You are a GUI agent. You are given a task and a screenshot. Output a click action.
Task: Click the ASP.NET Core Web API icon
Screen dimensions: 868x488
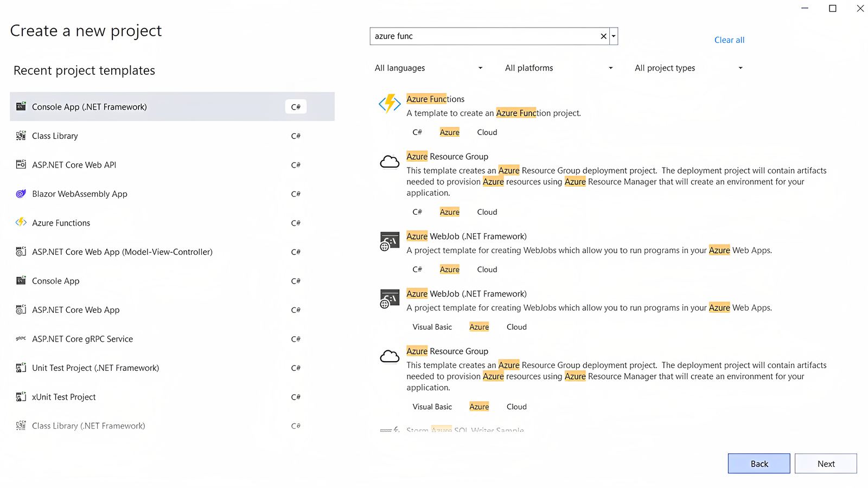click(21, 164)
